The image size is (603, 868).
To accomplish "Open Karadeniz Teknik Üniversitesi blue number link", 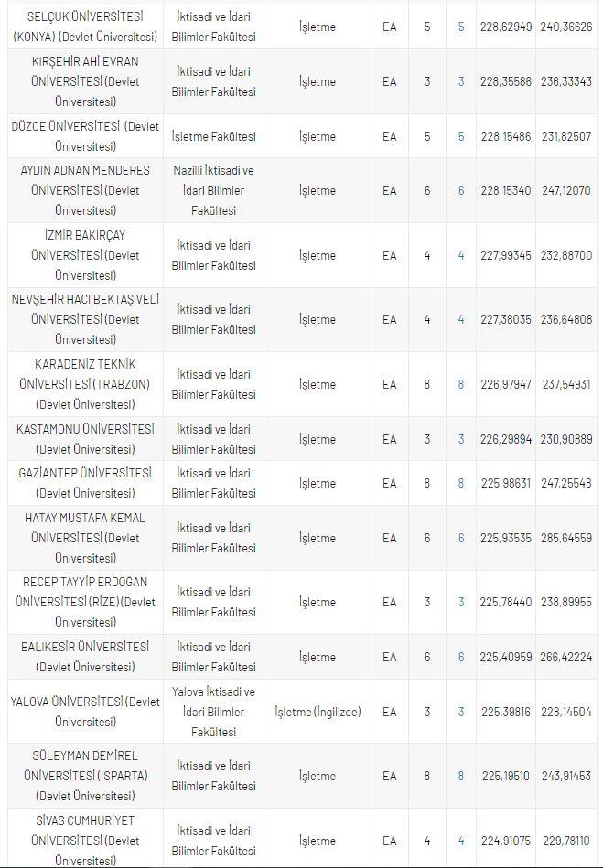I will (x=461, y=384).
